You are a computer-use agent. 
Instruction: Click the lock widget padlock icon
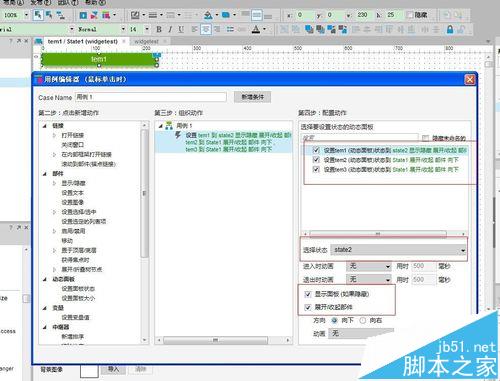[450, 29]
